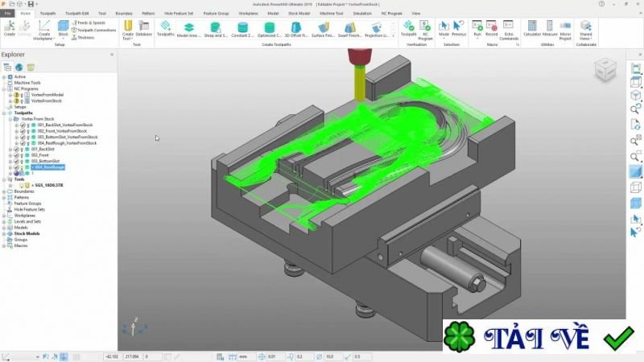Viewport: 644px width, 362px height.
Task: Select Machine Tools in Explorer tree
Action: 27,83
